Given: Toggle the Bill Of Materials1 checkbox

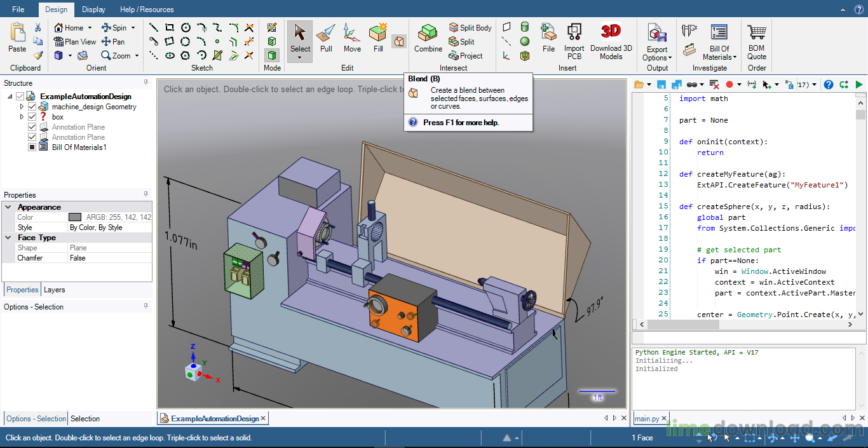Looking at the screenshot, I should [32, 147].
